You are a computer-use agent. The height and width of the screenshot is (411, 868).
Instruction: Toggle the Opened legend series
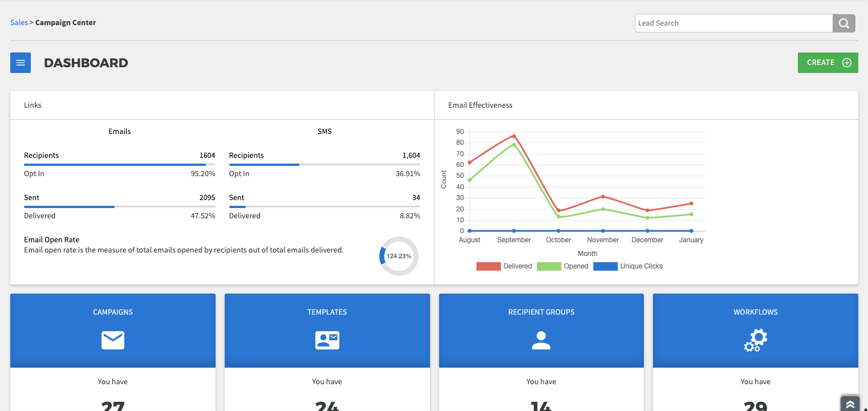tap(562, 266)
